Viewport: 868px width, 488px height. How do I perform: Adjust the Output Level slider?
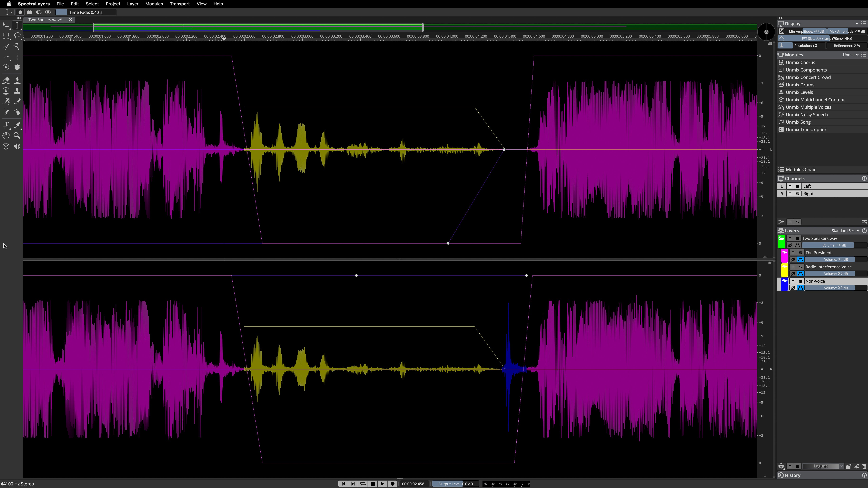click(x=456, y=484)
